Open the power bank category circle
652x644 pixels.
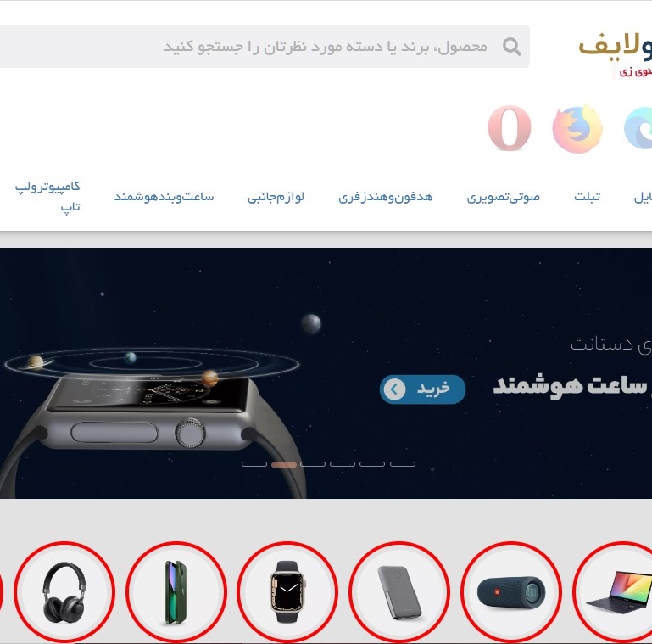click(x=399, y=591)
